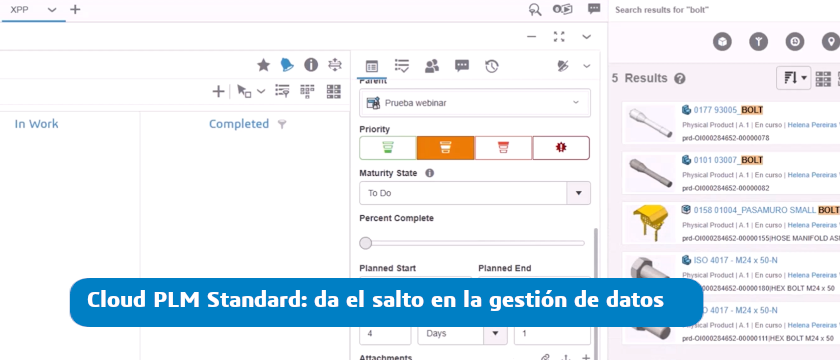Click the blue bell subscription icon
This screenshot has width=840, height=360.
coord(287,65)
